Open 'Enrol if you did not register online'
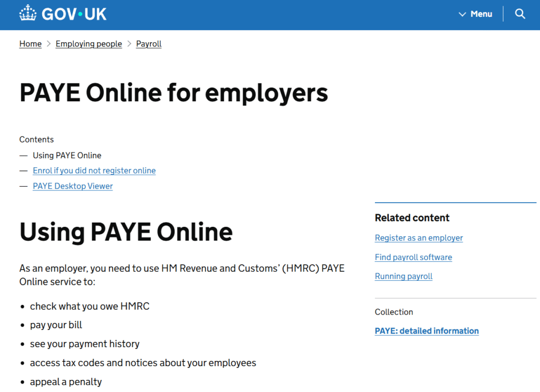This screenshot has height=392, width=540. 94,170
